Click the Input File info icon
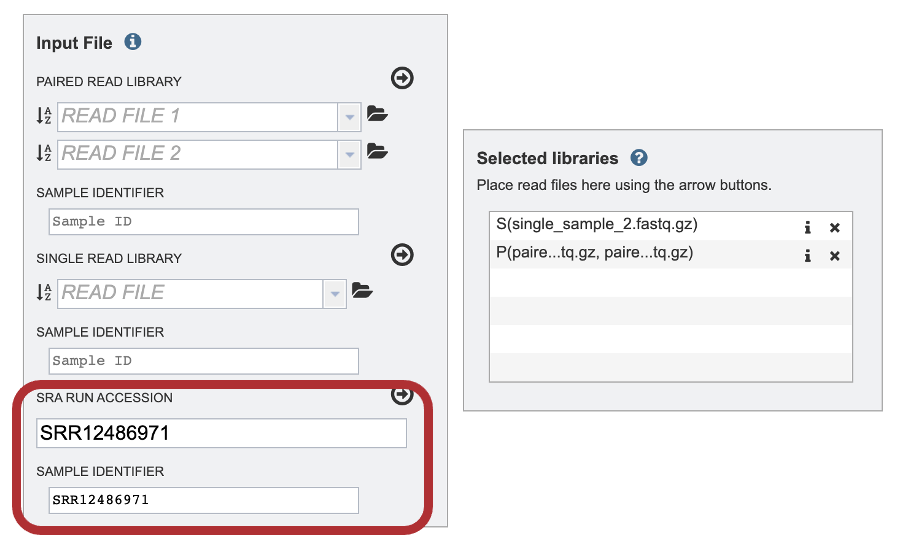 coord(133,42)
